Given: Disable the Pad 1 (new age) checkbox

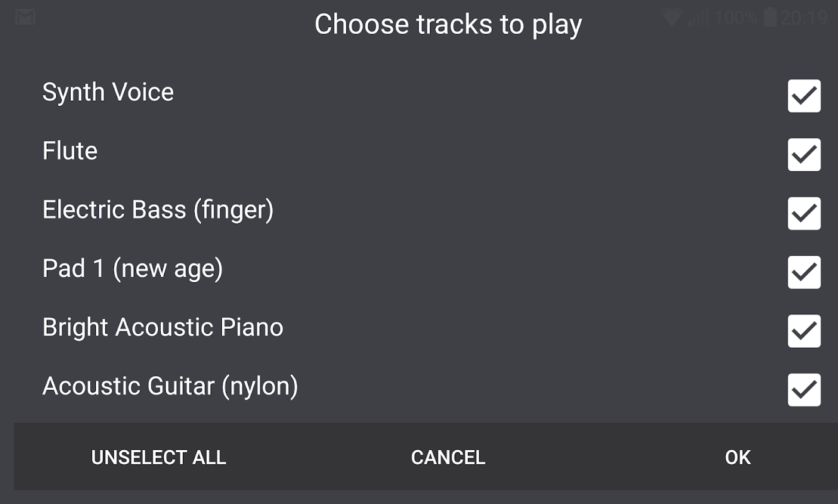Looking at the screenshot, I should (804, 272).
